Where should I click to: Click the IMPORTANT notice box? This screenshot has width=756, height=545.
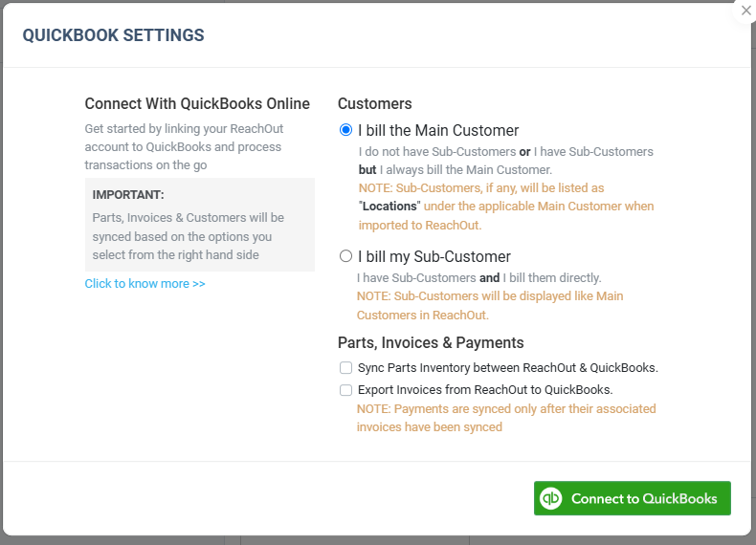(x=200, y=225)
